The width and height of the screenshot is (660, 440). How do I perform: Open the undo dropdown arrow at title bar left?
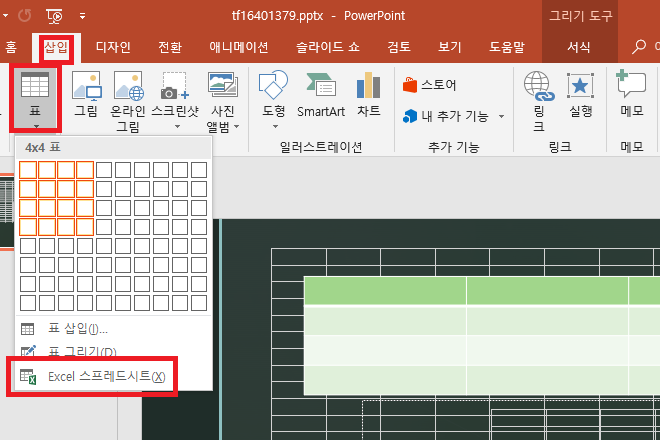coord(5,16)
